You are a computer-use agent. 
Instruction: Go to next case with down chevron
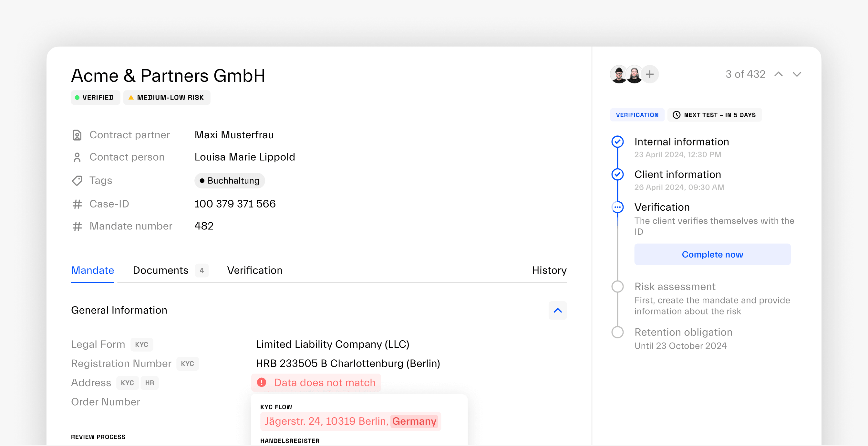pos(797,74)
